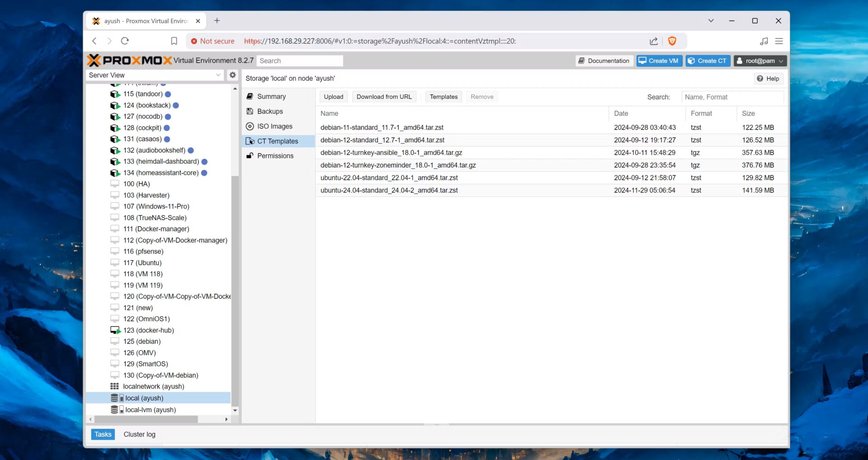
Task: Select the ubuntu-24.04-standard template row
Action: click(389, 190)
